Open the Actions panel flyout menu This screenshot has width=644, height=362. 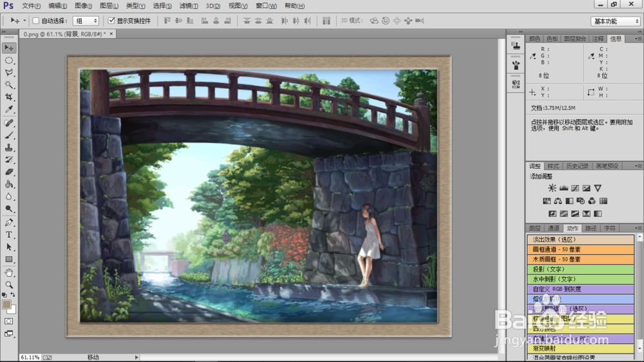[638, 228]
